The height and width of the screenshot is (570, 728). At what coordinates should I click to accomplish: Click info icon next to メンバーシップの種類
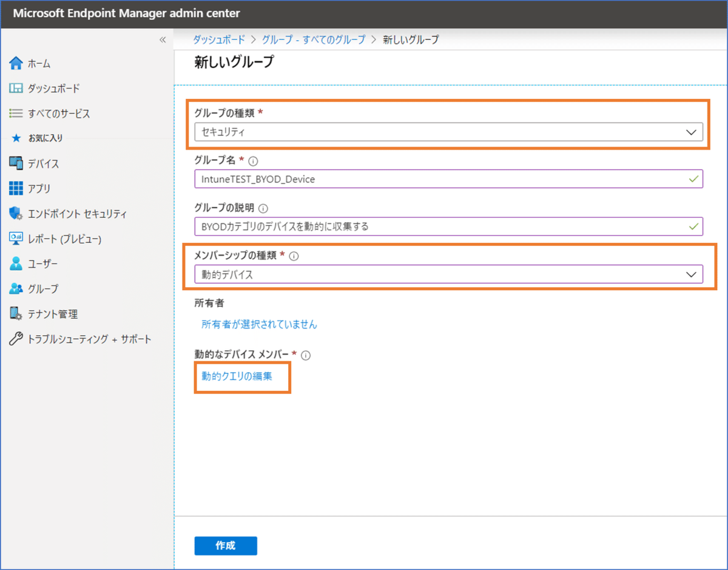tap(294, 256)
